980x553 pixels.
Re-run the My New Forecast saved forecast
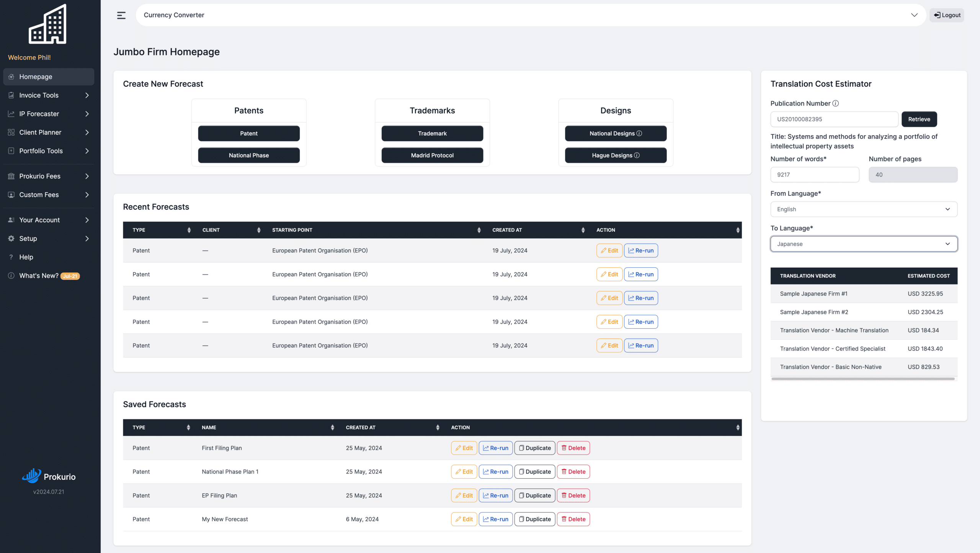point(495,519)
